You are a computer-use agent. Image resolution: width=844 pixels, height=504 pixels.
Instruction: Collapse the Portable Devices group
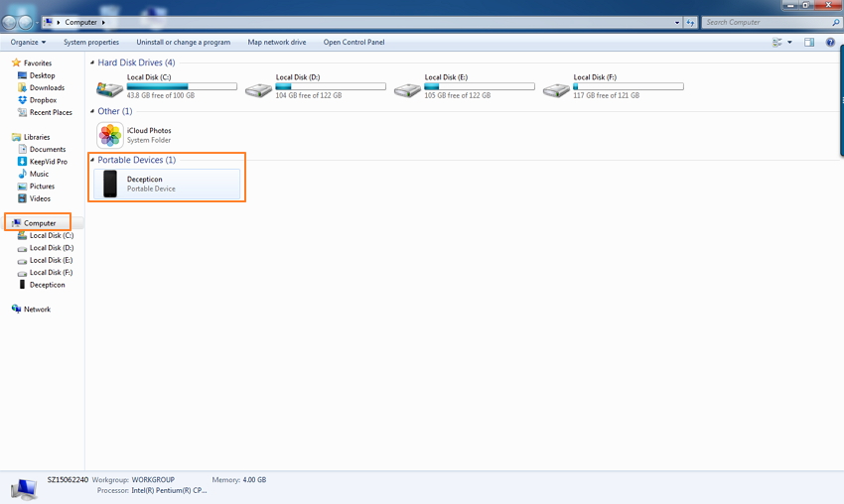(x=93, y=160)
